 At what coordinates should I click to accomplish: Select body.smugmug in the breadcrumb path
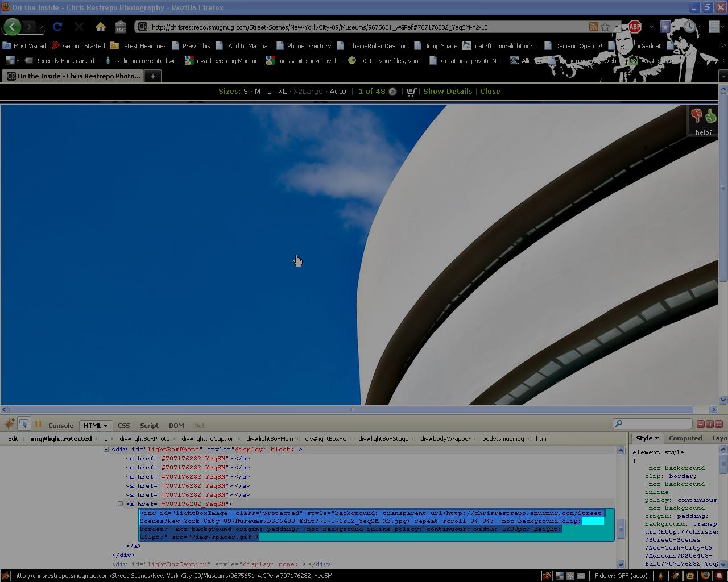pos(503,439)
